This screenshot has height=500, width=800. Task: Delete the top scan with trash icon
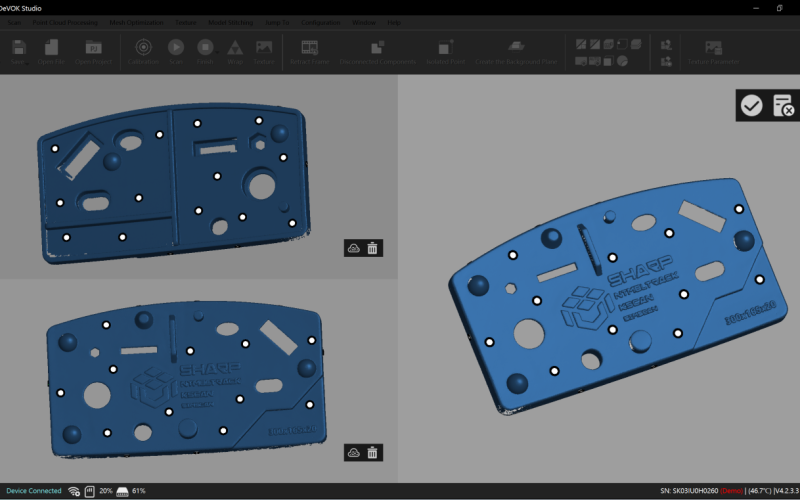[x=373, y=248]
